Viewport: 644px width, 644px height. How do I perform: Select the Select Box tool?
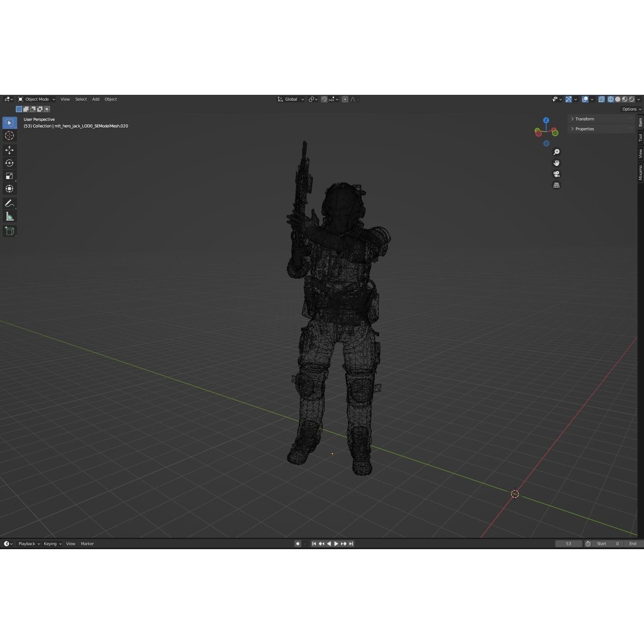tap(10, 122)
